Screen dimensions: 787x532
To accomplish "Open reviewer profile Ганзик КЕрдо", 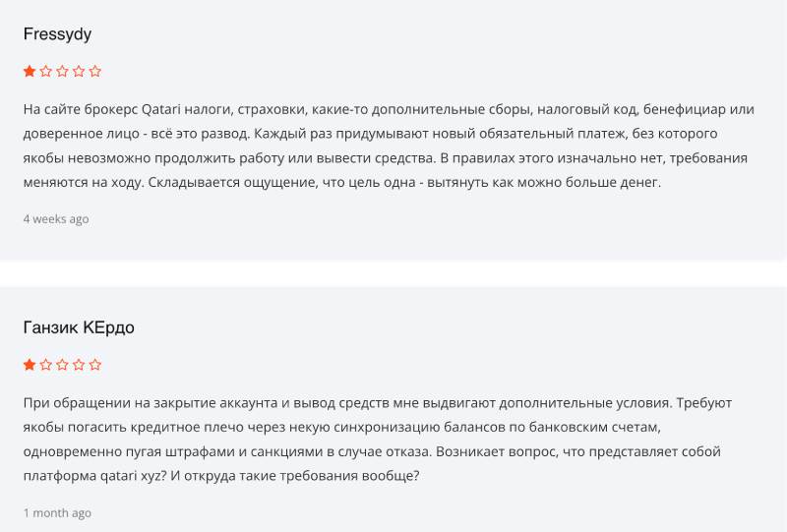I will pos(79,327).
